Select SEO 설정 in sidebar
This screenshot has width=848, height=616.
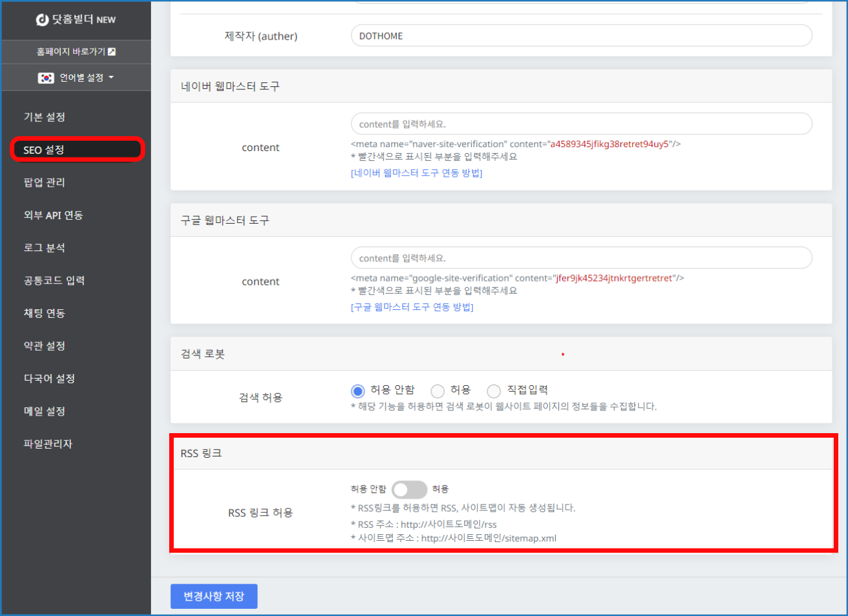(44, 150)
